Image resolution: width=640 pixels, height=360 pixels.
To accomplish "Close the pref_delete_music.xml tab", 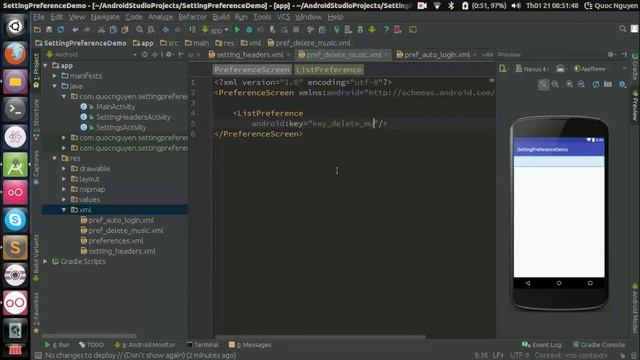I will (386, 55).
